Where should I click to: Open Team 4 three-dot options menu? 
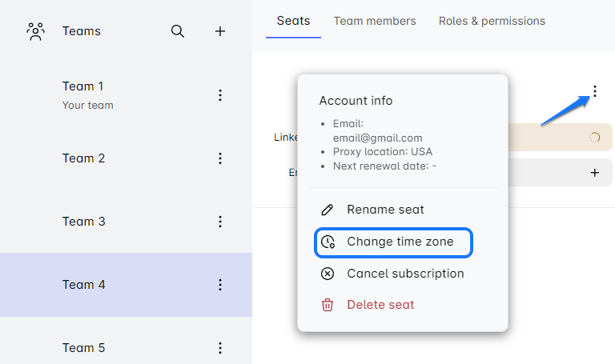[220, 285]
